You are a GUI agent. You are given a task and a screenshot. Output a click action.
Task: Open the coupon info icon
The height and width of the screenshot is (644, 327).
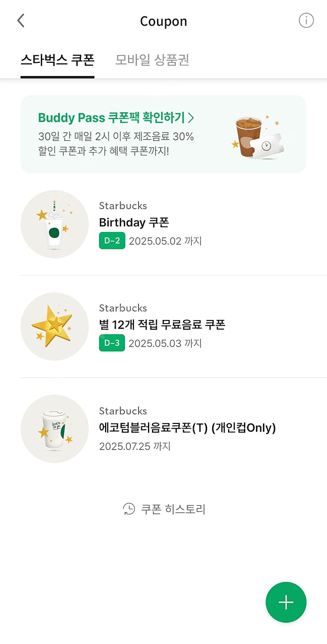[306, 20]
